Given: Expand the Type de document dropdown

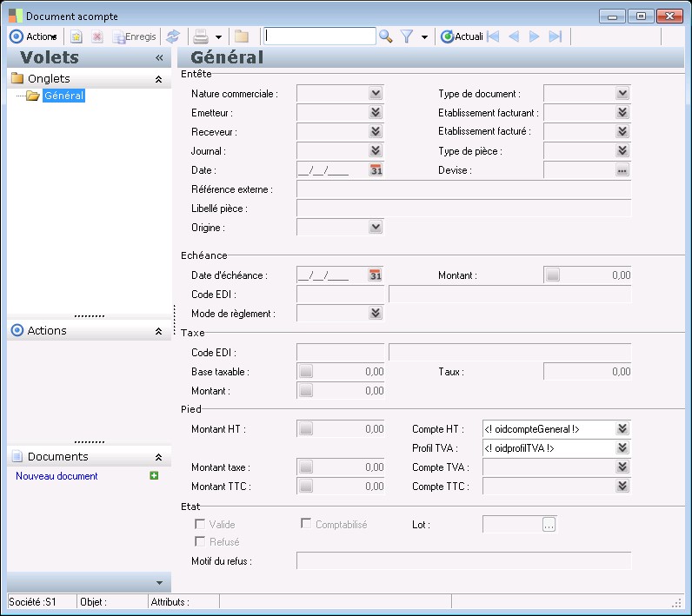Looking at the screenshot, I should coord(622,94).
